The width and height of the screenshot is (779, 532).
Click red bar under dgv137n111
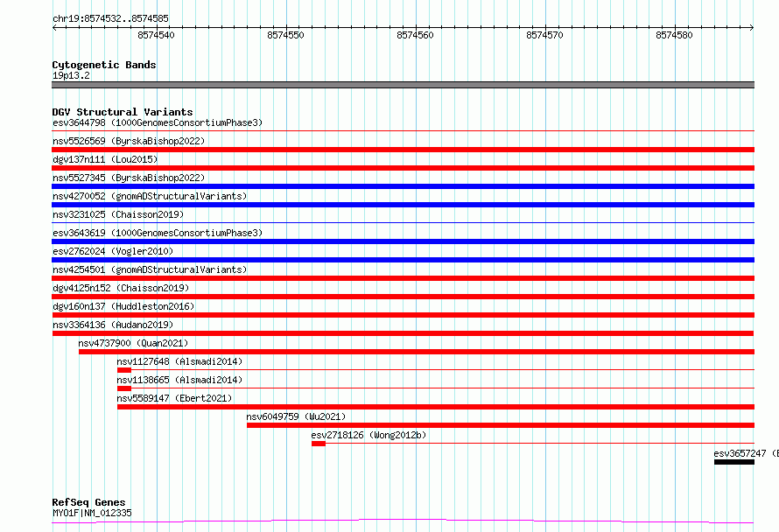(403, 168)
